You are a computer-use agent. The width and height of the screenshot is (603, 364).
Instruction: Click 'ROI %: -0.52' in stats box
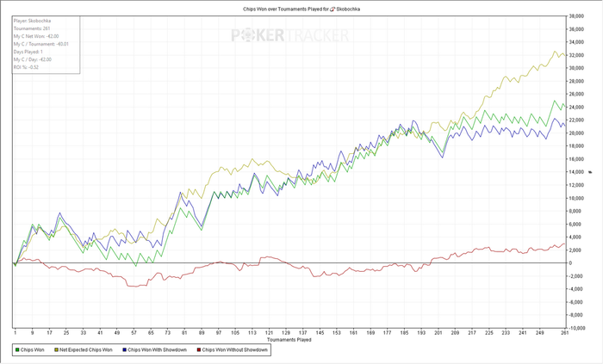[x=26, y=67]
